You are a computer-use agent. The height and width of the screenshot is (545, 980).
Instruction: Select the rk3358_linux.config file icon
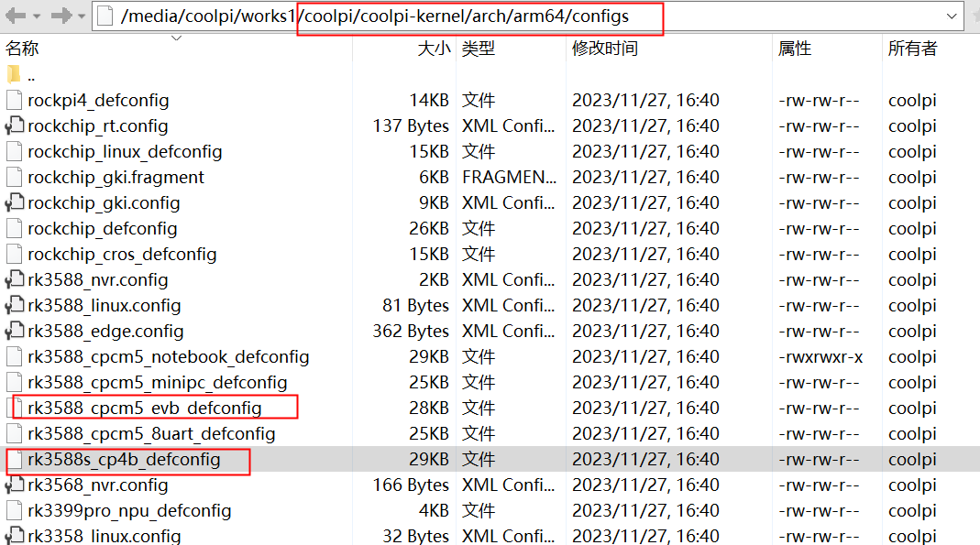click(x=15, y=536)
